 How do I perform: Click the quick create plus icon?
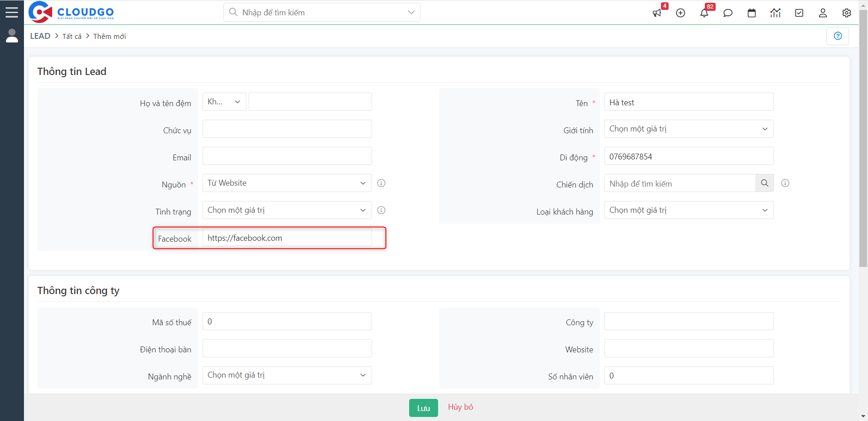(x=680, y=13)
